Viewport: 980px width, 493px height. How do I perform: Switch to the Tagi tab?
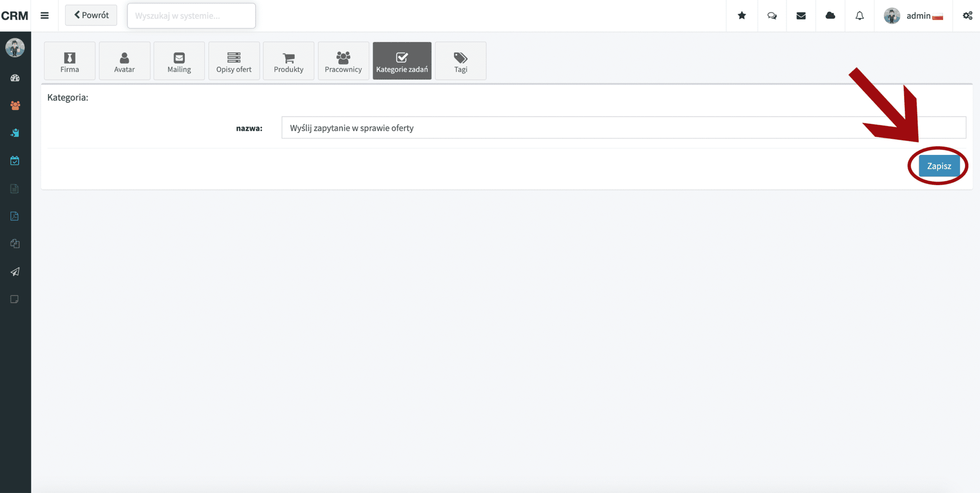point(461,61)
